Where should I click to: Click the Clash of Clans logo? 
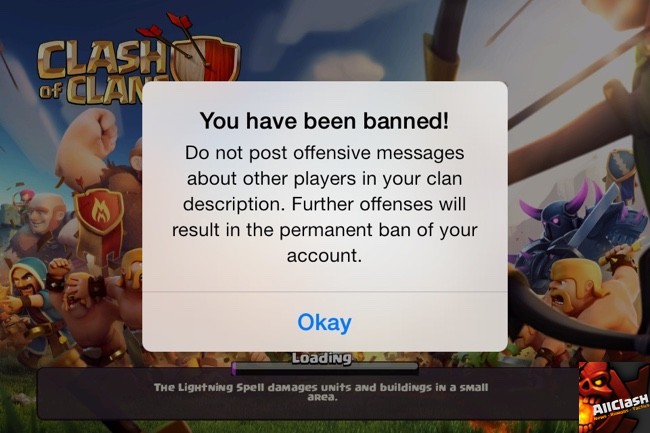139,61
